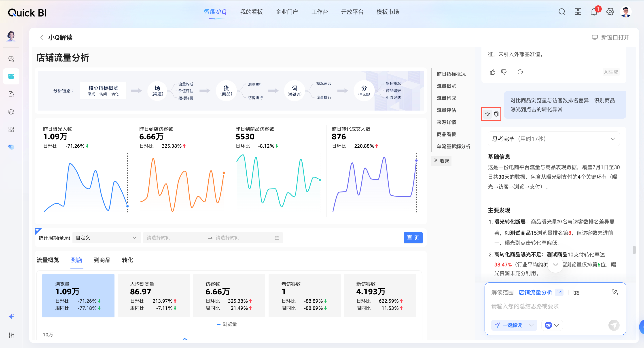Copy the question with the copy icon

496,114
